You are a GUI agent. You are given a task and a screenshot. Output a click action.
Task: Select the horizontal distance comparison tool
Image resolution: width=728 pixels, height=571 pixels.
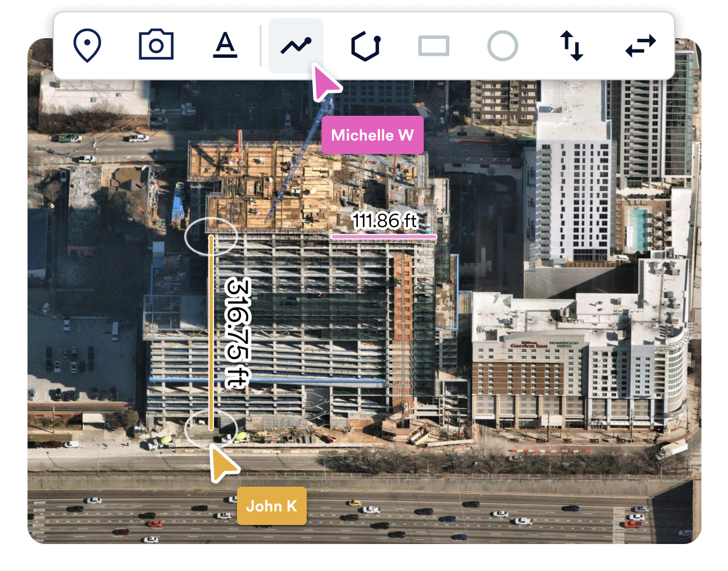click(640, 46)
